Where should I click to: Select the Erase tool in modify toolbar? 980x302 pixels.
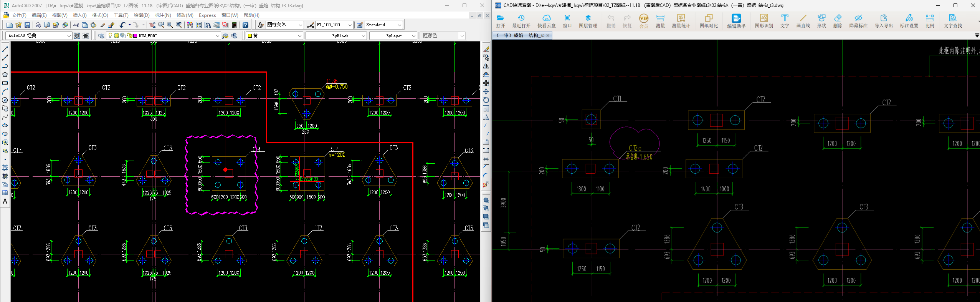point(486,50)
